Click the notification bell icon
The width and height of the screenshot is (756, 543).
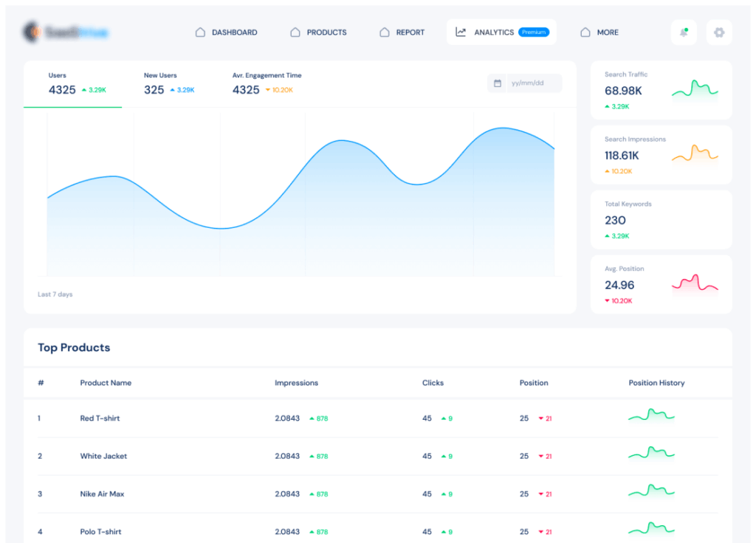[684, 32]
